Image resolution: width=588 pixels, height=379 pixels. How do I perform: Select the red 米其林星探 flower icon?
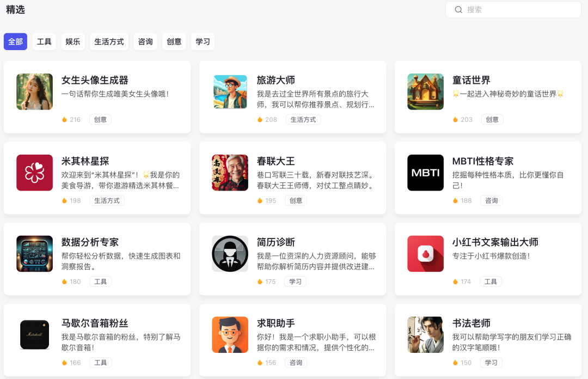click(35, 173)
